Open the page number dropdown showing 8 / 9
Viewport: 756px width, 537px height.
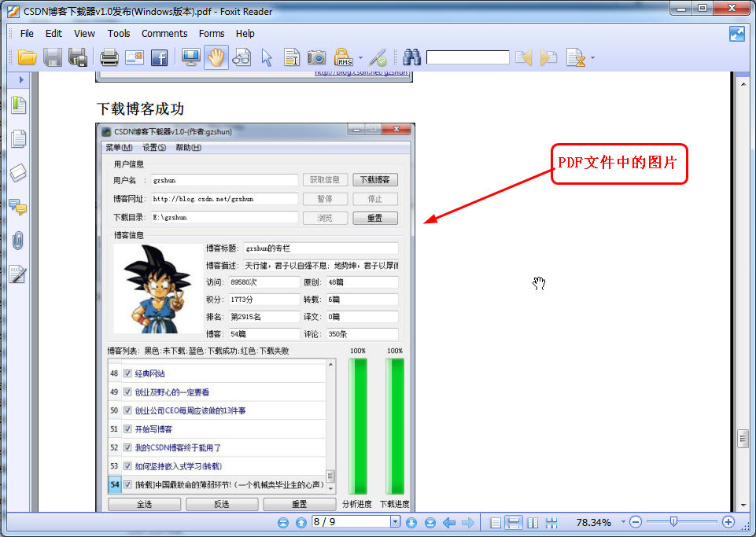[396, 521]
